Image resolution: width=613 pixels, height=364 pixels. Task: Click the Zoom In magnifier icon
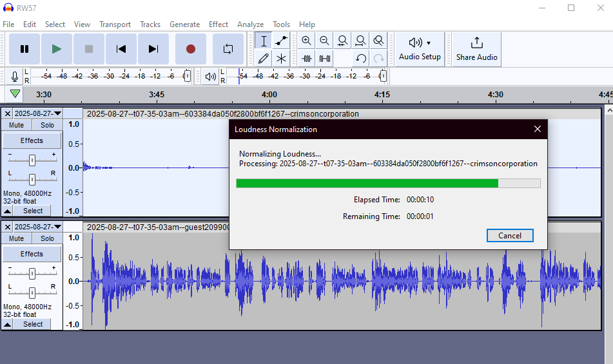pos(307,41)
